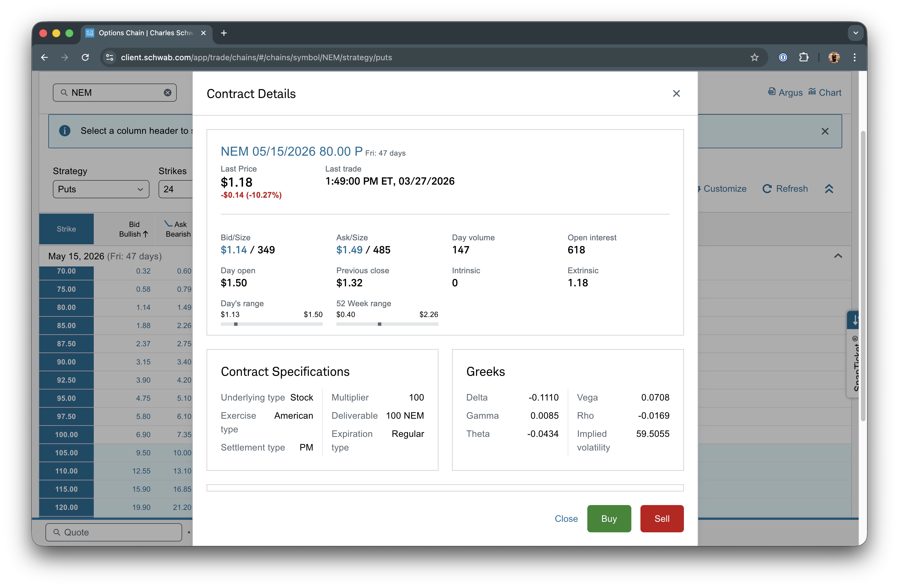Select the 75.00 strike row
The height and width of the screenshot is (588, 899).
click(x=66, y=289)
